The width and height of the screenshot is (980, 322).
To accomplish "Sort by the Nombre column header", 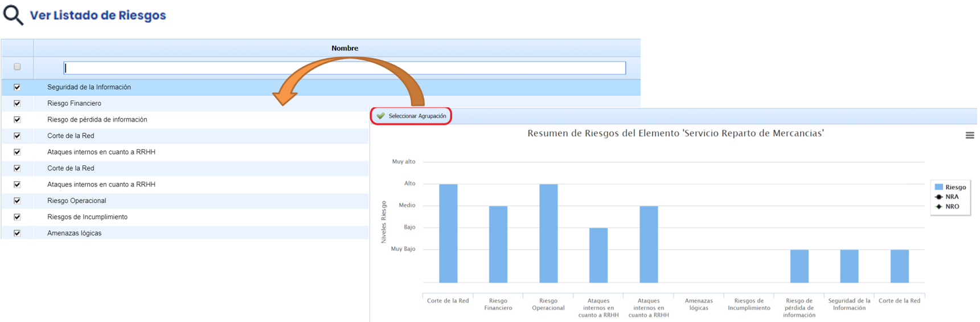I will pyautogui.click(x=345, y=48).
